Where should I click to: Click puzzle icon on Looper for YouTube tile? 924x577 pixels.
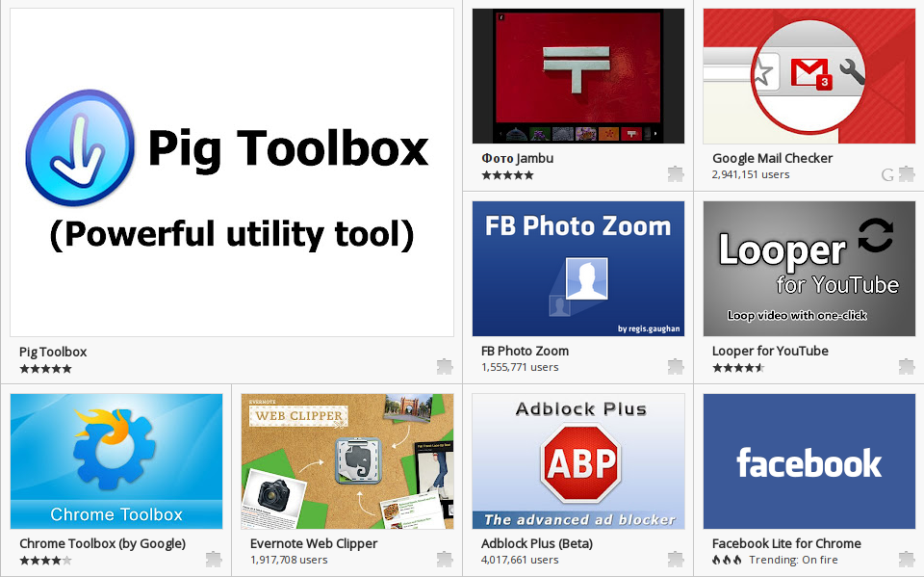[907, 366]
